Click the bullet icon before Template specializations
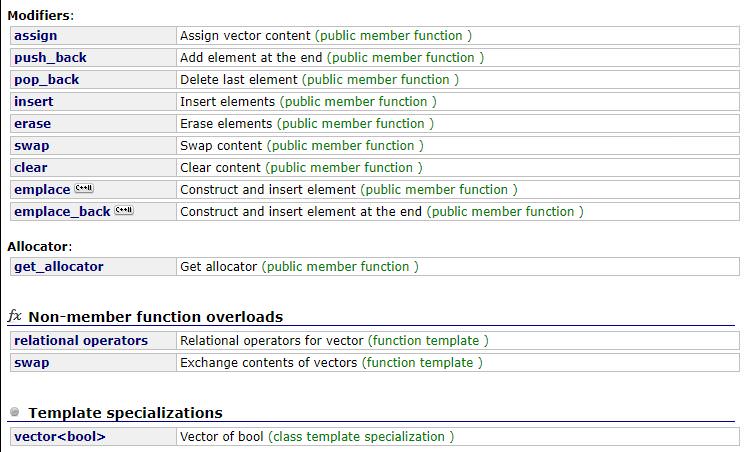754x452 pixels. [x=15, y=412]
